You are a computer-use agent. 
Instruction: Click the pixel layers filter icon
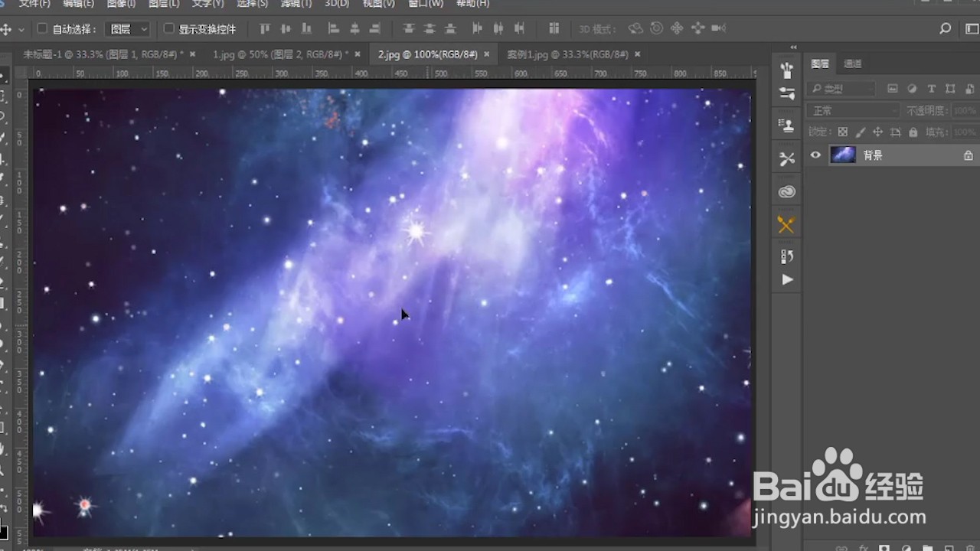pyautogui.click(x=893, y=89)
